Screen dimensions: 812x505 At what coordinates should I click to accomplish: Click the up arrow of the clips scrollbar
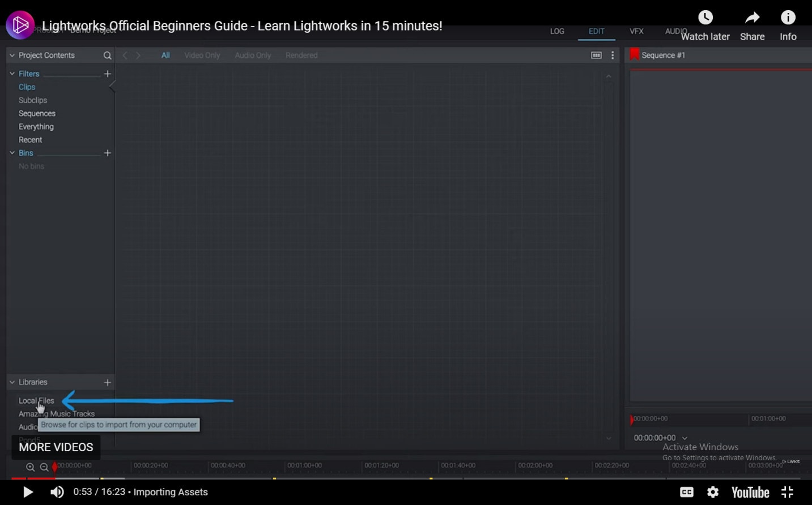(x=609, y=76)
